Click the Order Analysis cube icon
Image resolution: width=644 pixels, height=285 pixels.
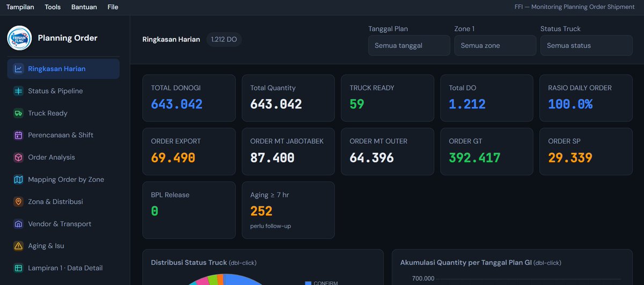coord(18,157)
